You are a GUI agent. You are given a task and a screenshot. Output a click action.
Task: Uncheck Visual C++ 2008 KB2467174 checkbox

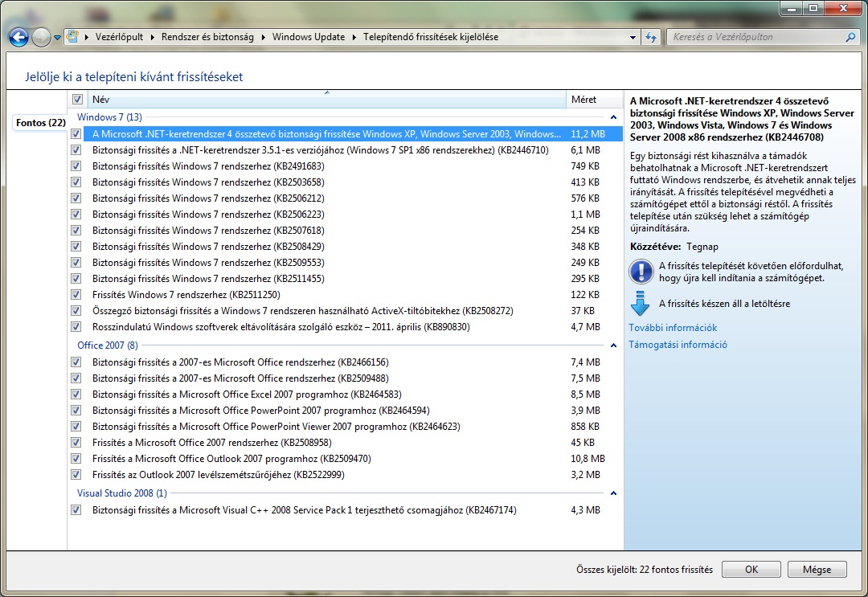point(76,509)
